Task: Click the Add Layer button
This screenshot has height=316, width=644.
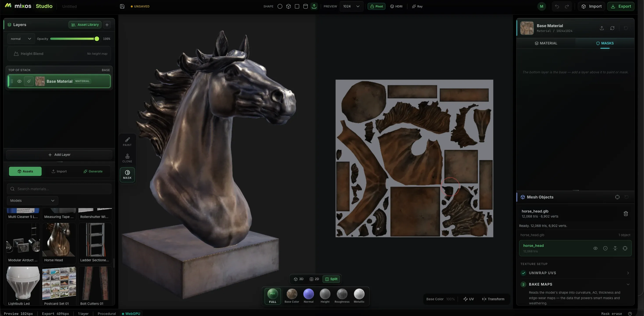Action: click(x=59, y=155)
